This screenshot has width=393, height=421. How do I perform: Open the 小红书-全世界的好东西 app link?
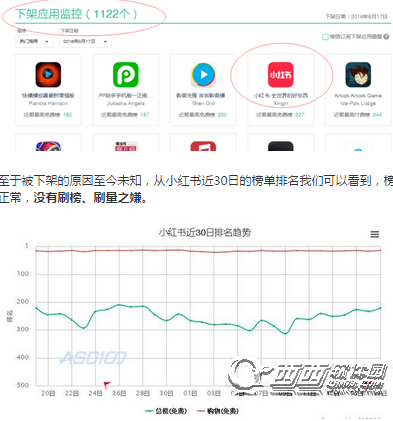pyautogui.click(x=281, y=96)
